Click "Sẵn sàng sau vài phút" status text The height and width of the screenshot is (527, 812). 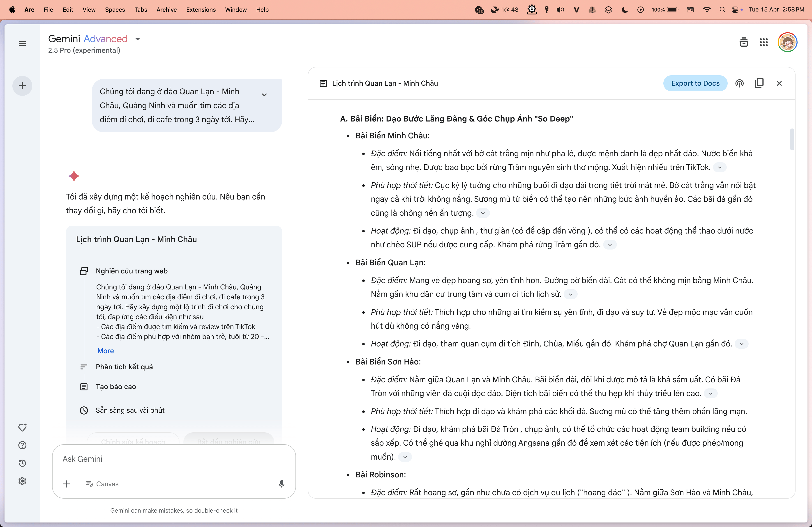point(130,410)
